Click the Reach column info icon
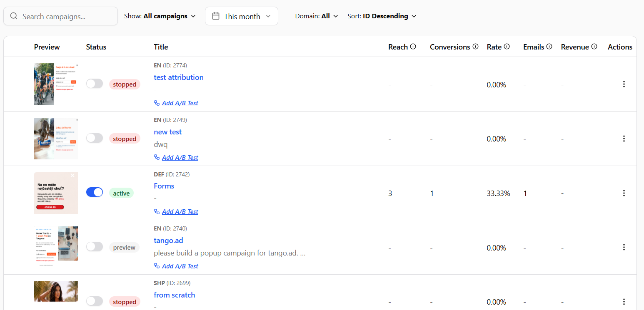This screenshot has height=310, width=644. pyautogui.click(x=413, y=47)
